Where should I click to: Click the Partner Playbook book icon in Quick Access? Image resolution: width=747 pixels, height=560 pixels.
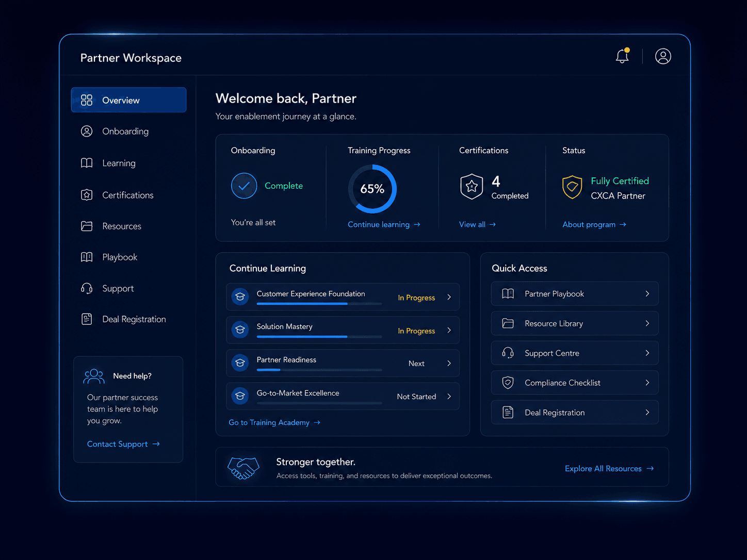pyautogui.click(x=508, y=293)
